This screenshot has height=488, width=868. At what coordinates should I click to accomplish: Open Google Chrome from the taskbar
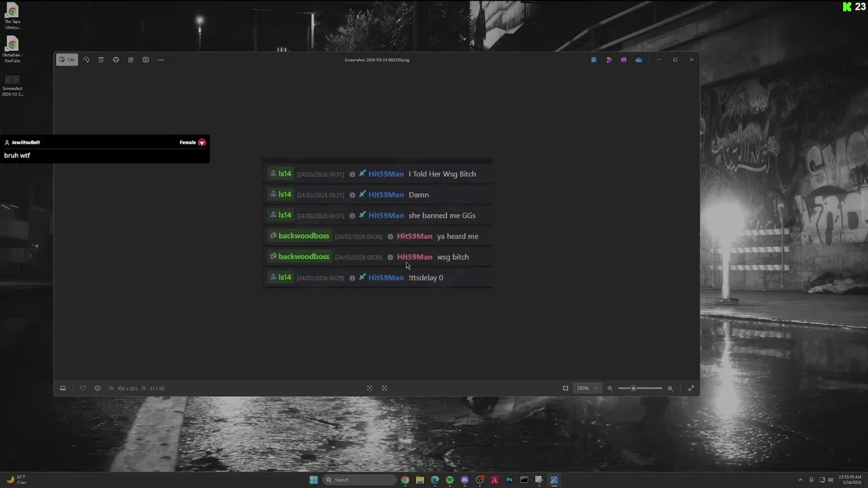[405, 480]
